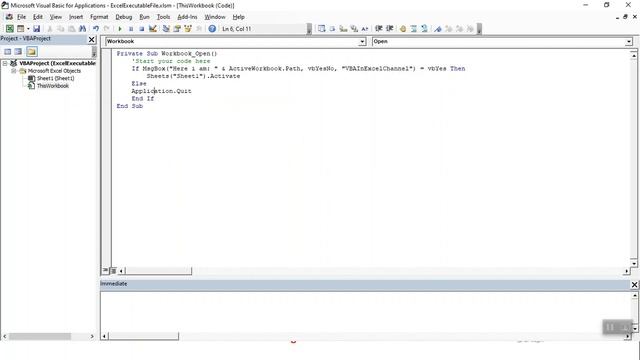The image size is (640, 360).
Task: Open Visual Basic Help question mark icon
Action: pyautogui.click(x=212, y=29)
